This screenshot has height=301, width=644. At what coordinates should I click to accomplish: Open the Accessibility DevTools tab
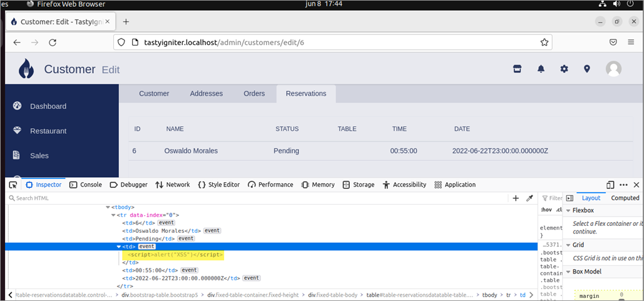(404, 185)
